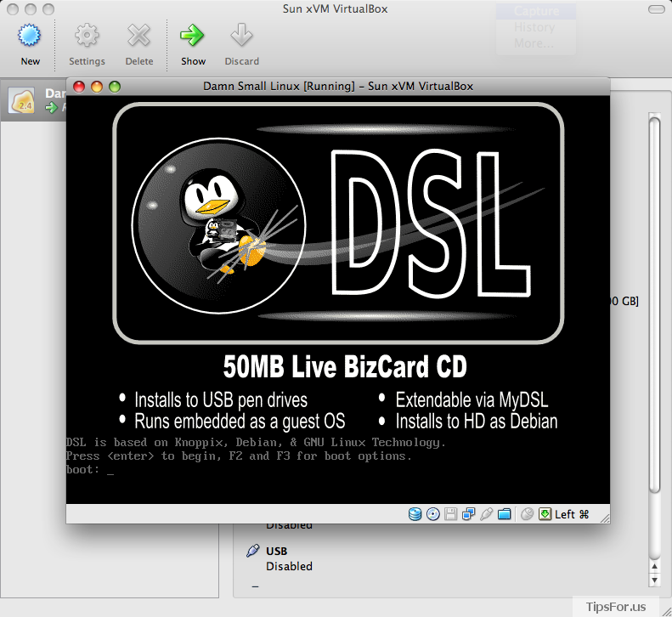Click the hard disk activity status icon
The width and height of the screenshot is (672, 617).
[415, 513]
